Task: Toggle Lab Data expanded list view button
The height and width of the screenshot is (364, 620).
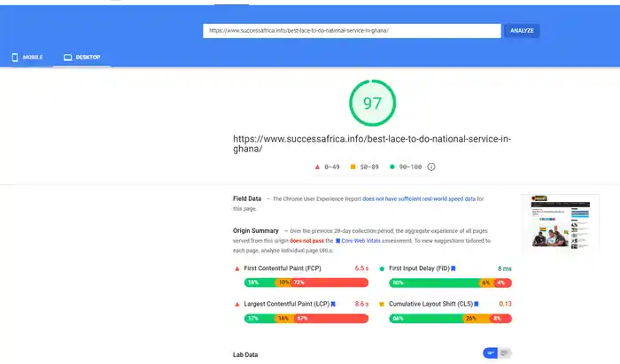Action: 504,353
